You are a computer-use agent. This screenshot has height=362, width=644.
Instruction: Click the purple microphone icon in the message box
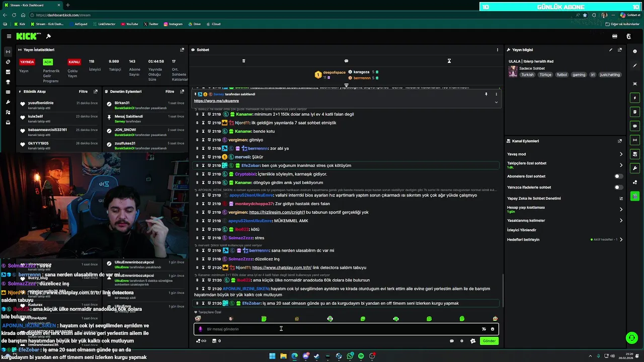(x=200, y=329)
